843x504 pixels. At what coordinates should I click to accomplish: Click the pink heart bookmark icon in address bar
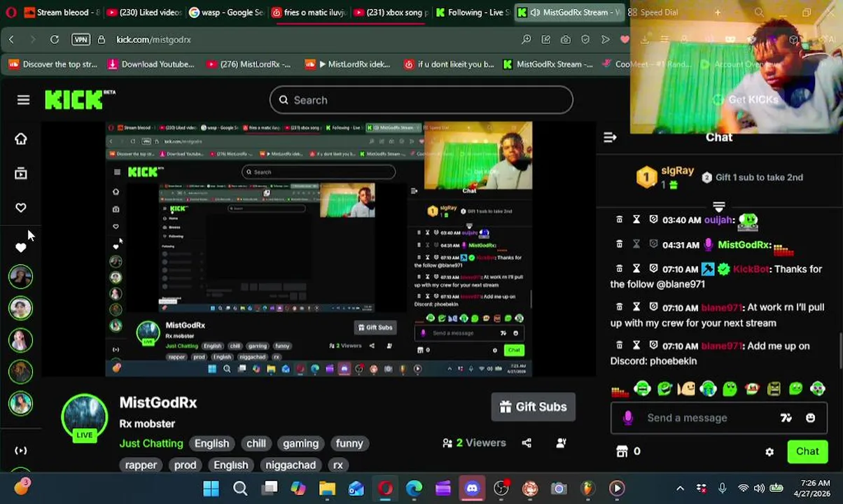pyautogui.click(x=625, y=40)
